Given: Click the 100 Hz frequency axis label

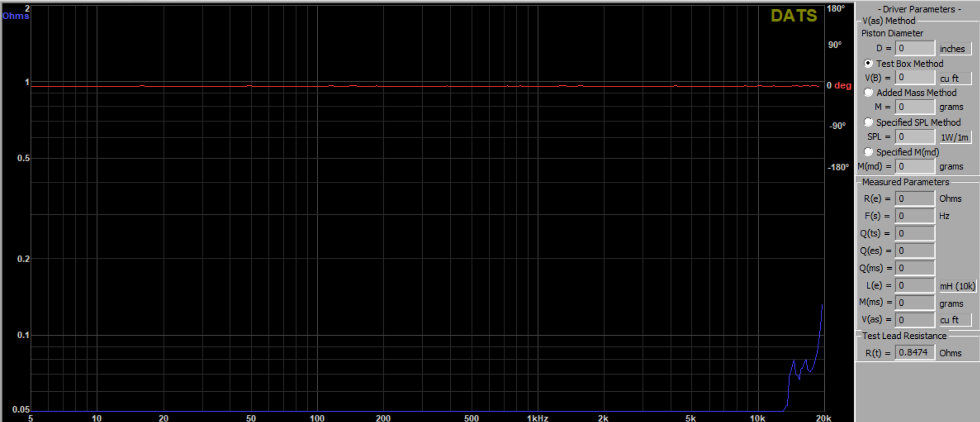Looking at the screenshot, I should click(x=317, y=418).
